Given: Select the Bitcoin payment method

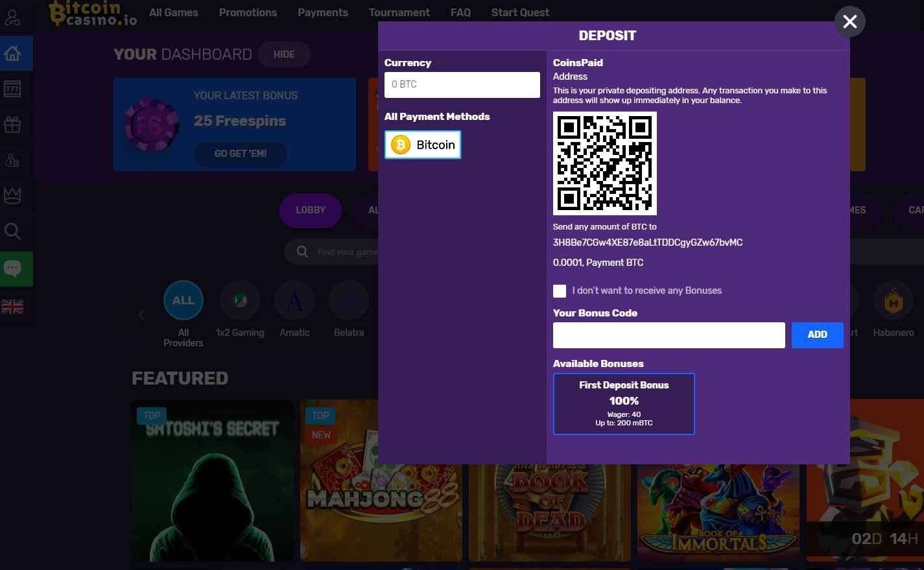Looking at the screenshot, I should tap(423, 145).
